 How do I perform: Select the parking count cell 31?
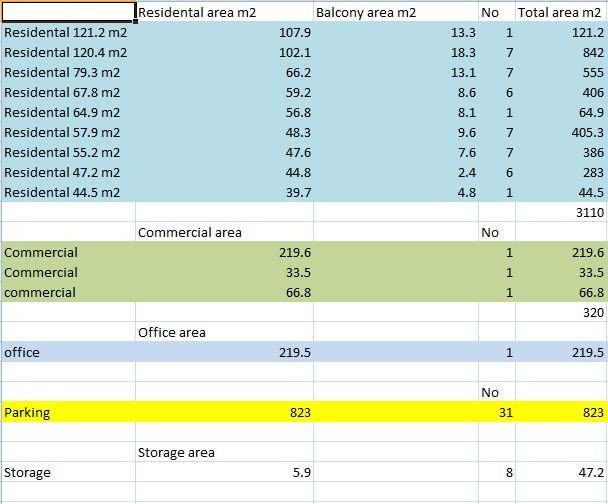[497, 413]
